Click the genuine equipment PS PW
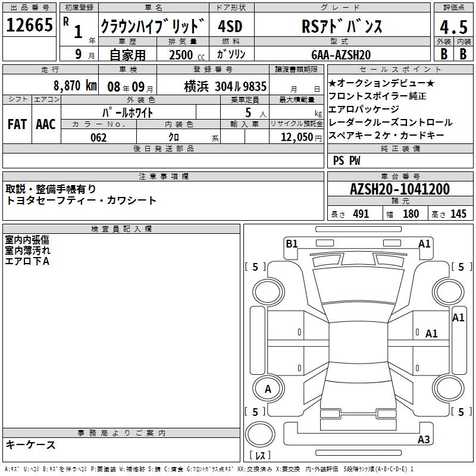Screen dimensions: 476x476 coord(346,161)
